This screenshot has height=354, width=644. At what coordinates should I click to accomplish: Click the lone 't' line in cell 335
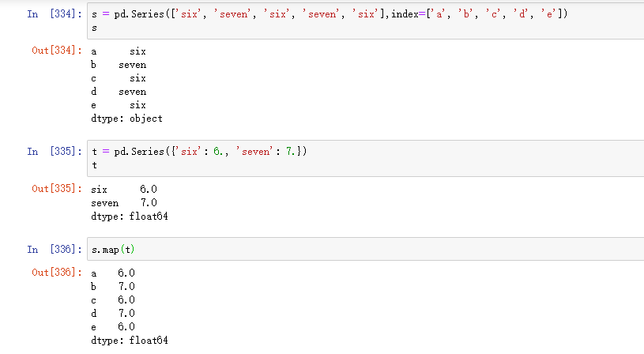95,165
